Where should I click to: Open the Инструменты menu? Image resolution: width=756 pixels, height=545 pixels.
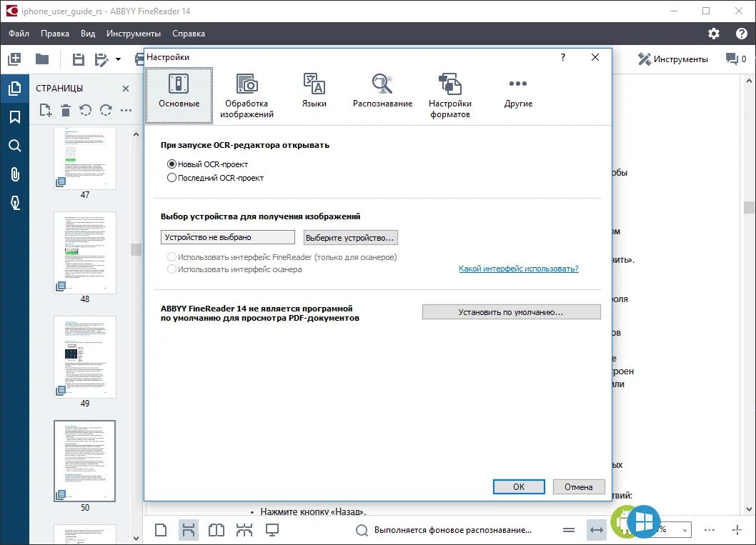[134, 34]
